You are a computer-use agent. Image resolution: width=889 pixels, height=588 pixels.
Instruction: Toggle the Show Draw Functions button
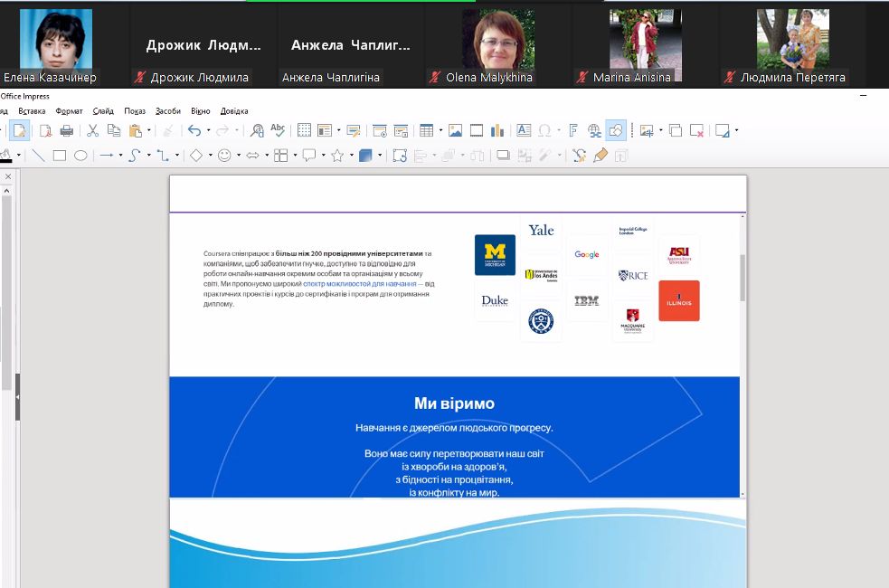[616, 131]
